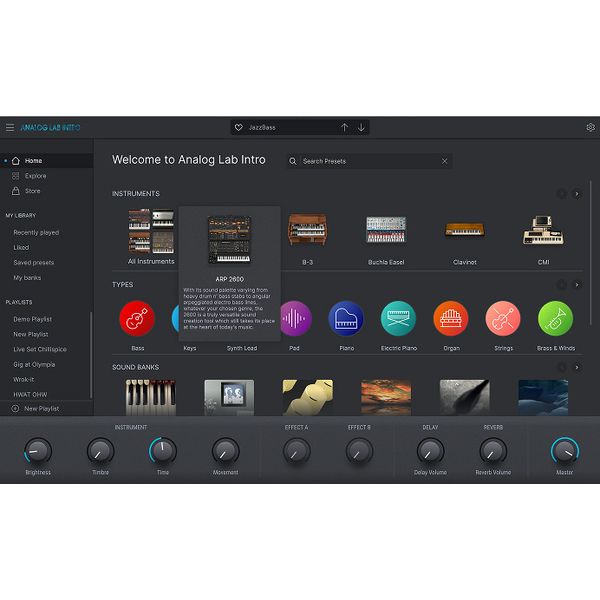Choose the Brass & Winds type icon
Image resolution: width=600 pixels, height=600 pixels.
[556, 319]
